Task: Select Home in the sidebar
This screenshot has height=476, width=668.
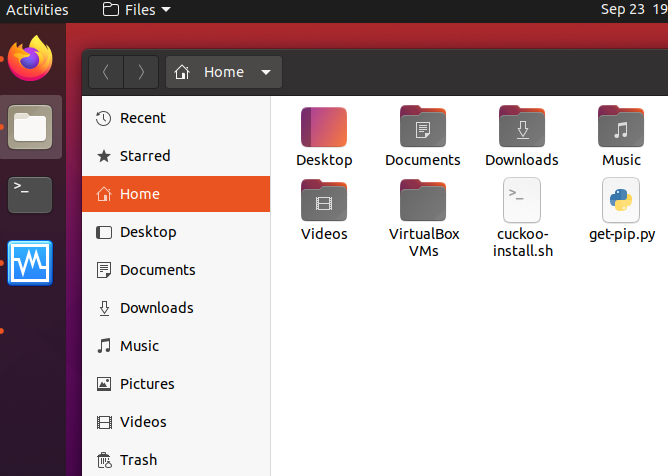Action: pyautogui.click(x=176, y=194)
